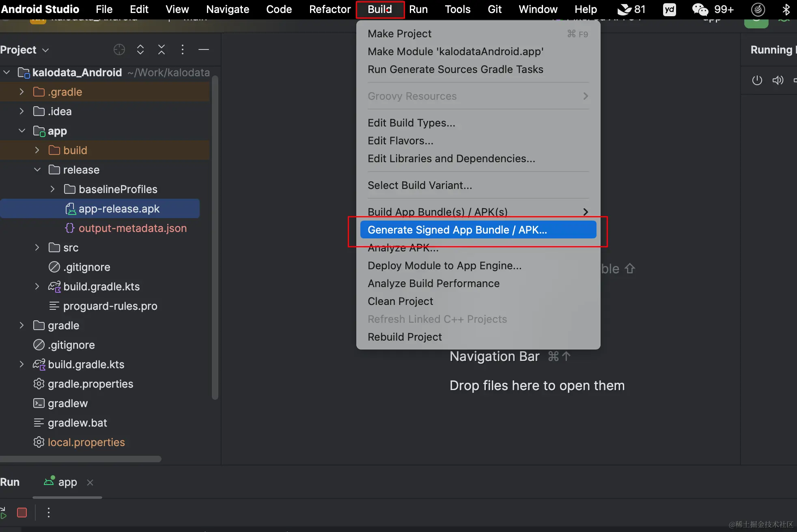Screen dimensions: 797x532
Task: Click the bird icon showing 81 in menu bar
Action: click(625, 9)
